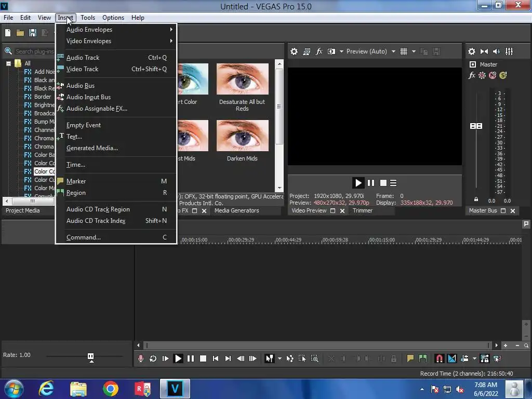532x399 pixels.
Task: Choose Audio Track from Insert menu
Action: click(x=116, y=58)
